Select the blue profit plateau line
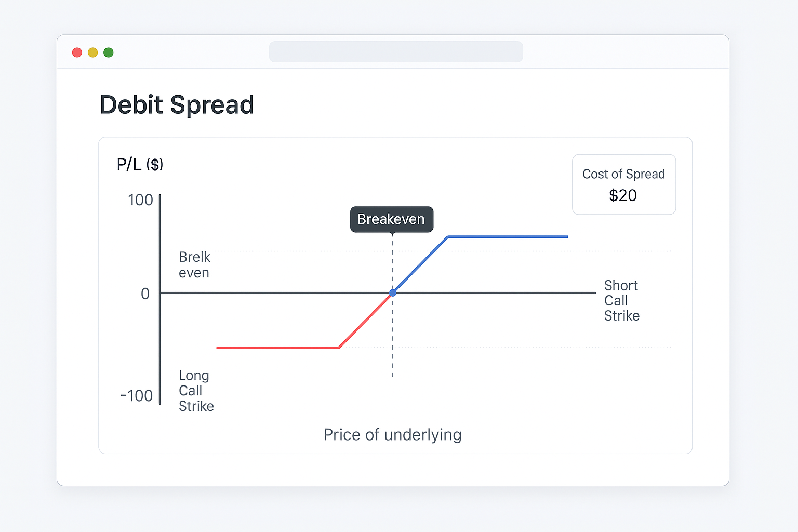This screenshot has width=798, height=532. pos(508,237)
